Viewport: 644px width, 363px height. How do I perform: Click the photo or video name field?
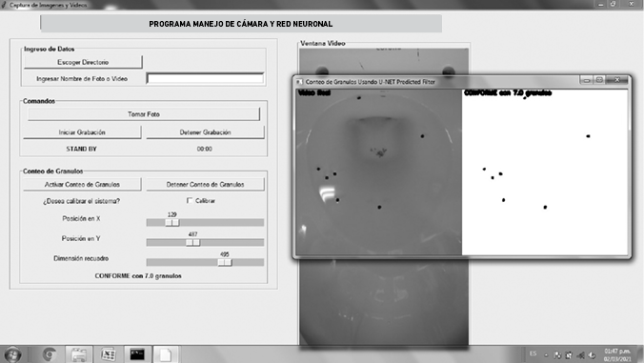pyautogui.click(x=205, y=78)
